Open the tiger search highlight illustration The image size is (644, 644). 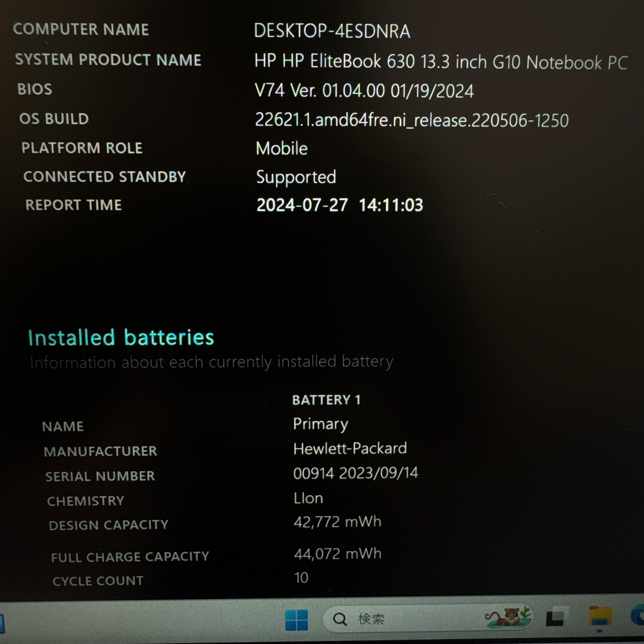tap(508, 617)
